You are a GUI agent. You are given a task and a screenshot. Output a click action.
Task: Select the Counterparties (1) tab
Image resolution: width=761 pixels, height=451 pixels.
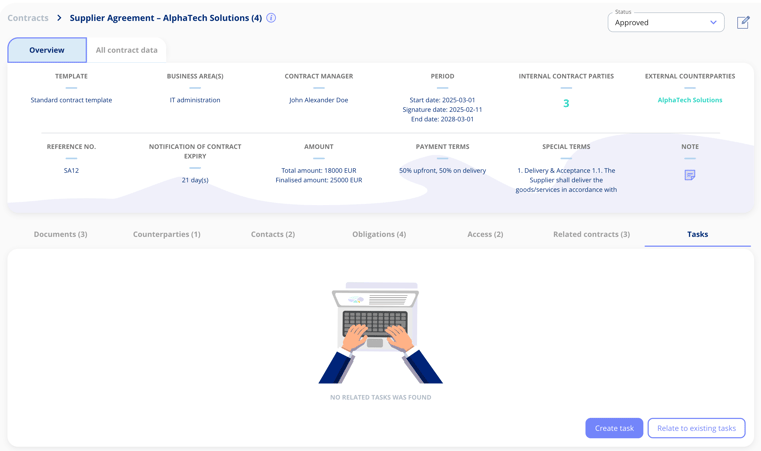(x=167, y=234)
